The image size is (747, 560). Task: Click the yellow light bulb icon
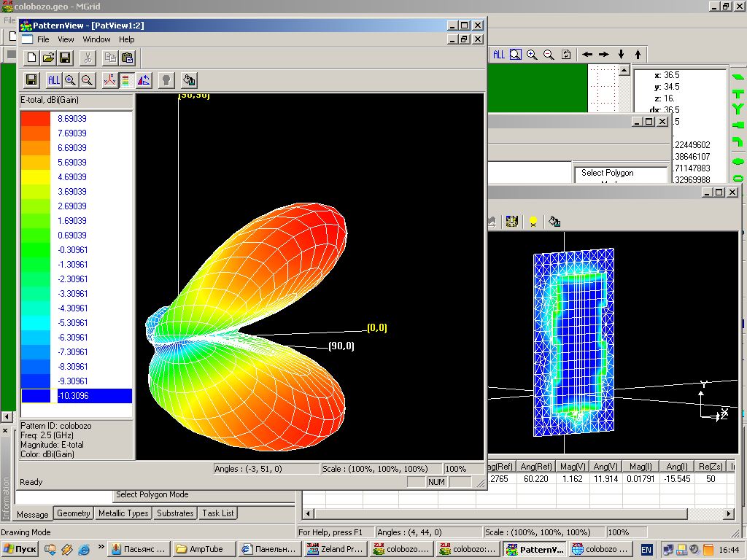click(x=533, y=221)
